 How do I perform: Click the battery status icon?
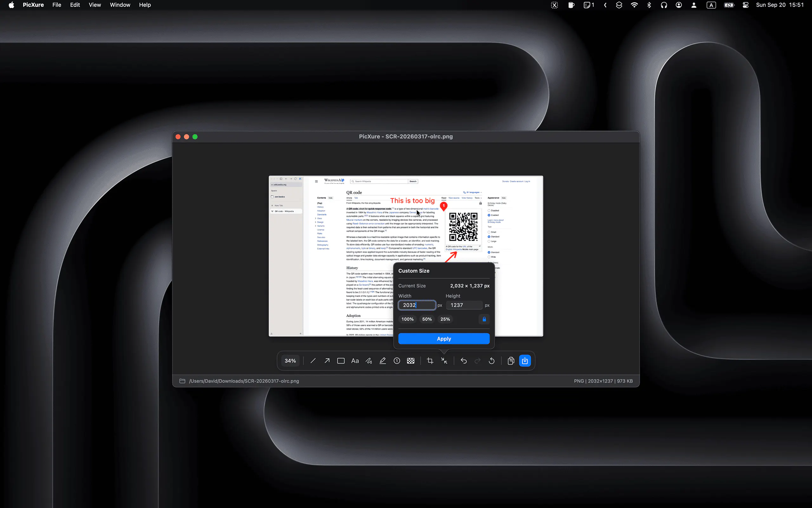(729, 5)
